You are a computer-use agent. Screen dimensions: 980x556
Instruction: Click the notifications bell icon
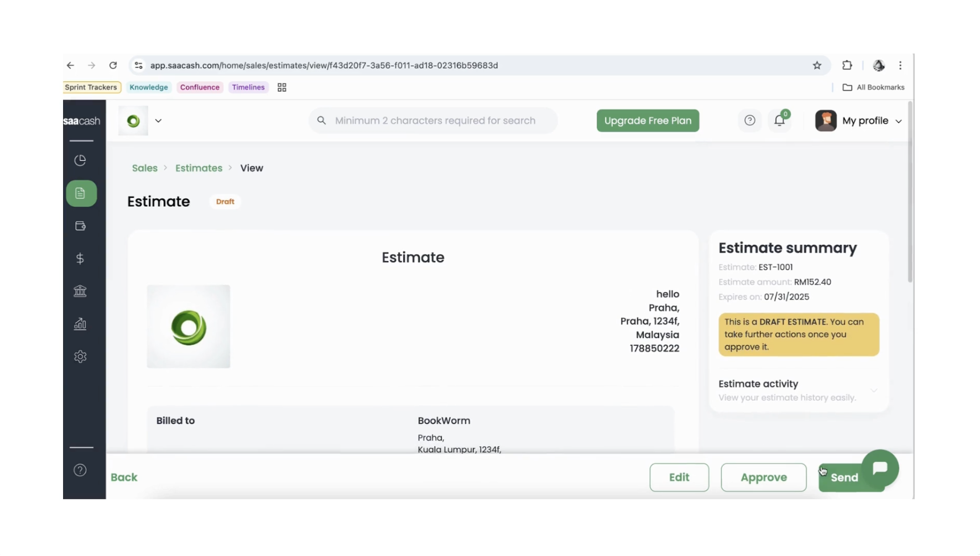point(779,120)
